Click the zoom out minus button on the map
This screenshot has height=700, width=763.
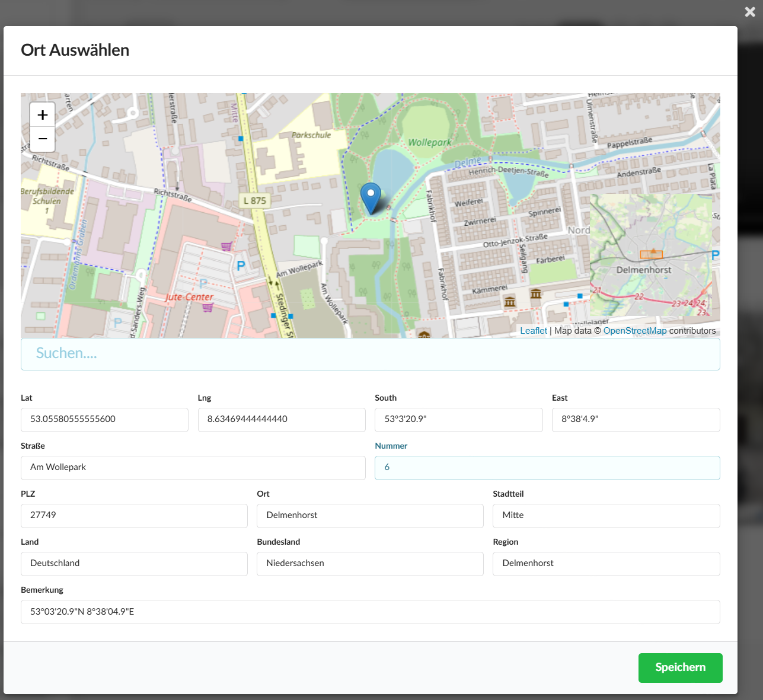coord(41,139)
